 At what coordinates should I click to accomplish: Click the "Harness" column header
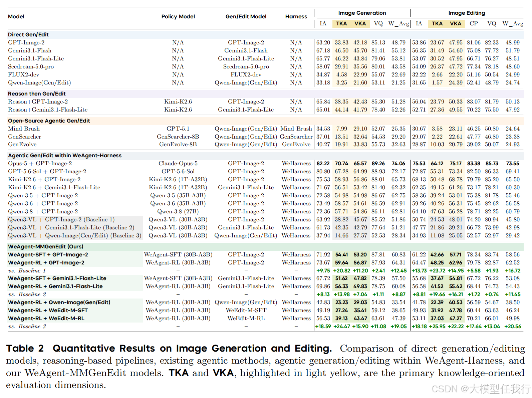[296, 17]
